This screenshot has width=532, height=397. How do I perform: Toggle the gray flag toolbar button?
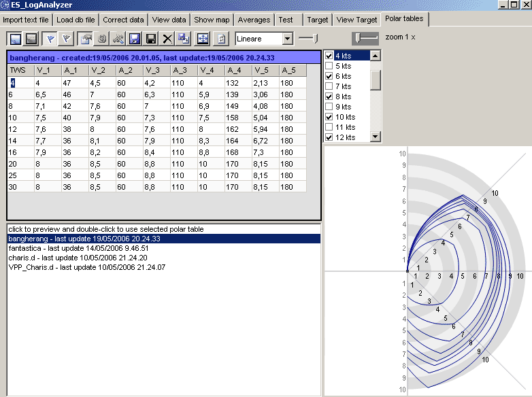coord(67,39)
